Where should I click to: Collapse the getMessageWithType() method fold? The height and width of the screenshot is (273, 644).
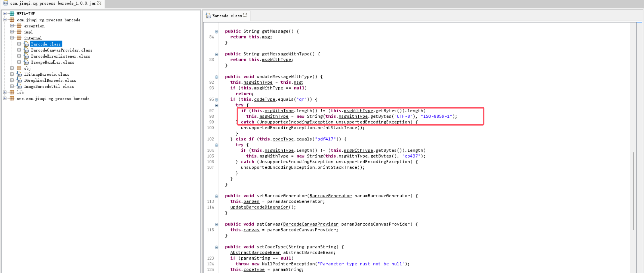(216, 54)
